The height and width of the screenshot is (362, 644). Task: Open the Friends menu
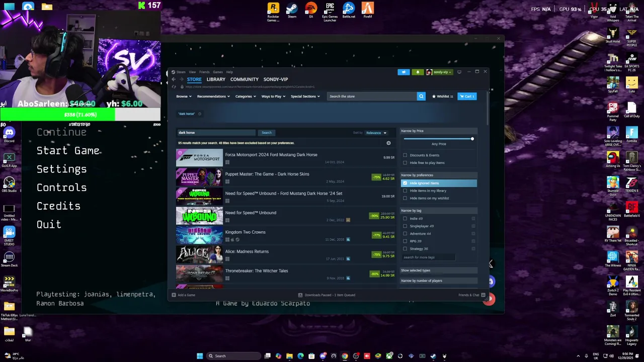tap(204, 72)
